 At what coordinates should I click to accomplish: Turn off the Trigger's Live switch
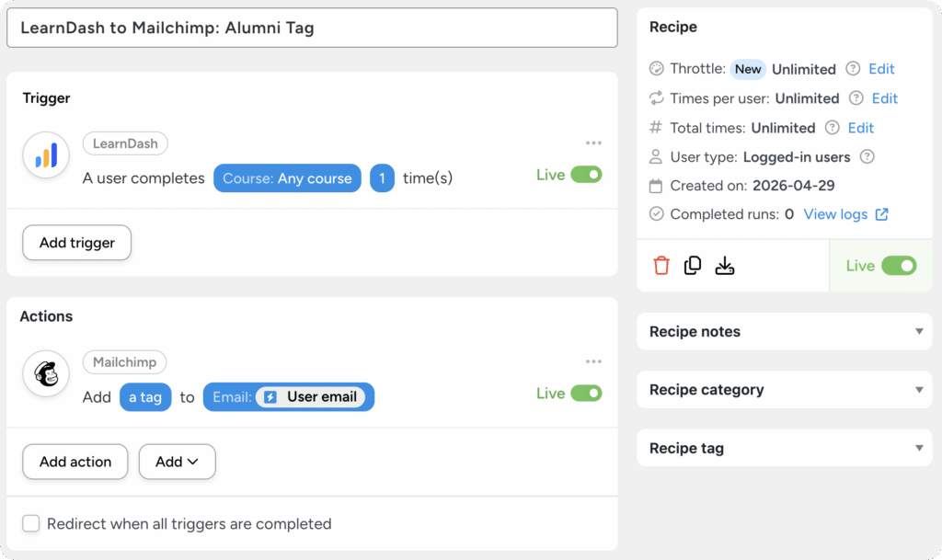tap(587, 173)
